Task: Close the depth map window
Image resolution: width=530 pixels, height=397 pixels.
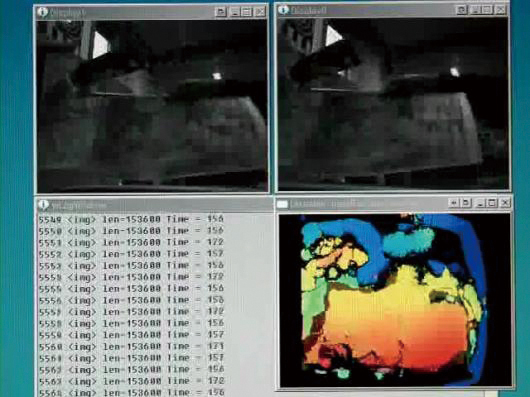Action: (505, 203)
